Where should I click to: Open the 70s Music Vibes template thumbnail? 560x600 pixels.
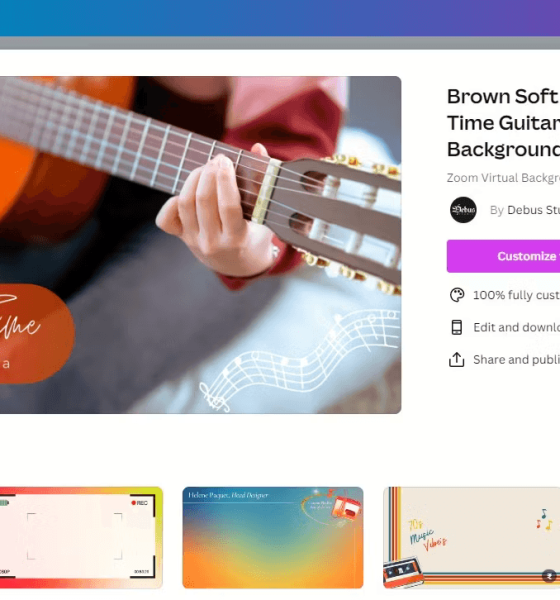[x=472, y=538]
